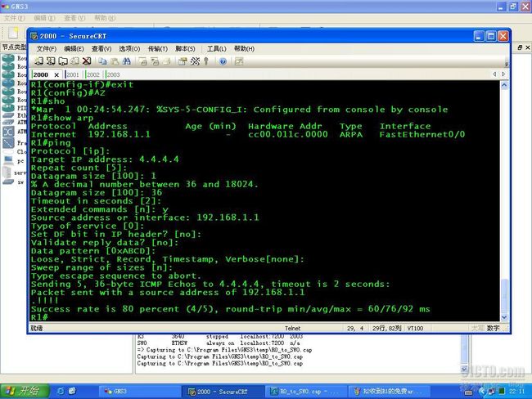This screenshot has height=399, width=532.
Task: Open the 编辑(E) menu in SecureCRT
Action: [74, 49]
